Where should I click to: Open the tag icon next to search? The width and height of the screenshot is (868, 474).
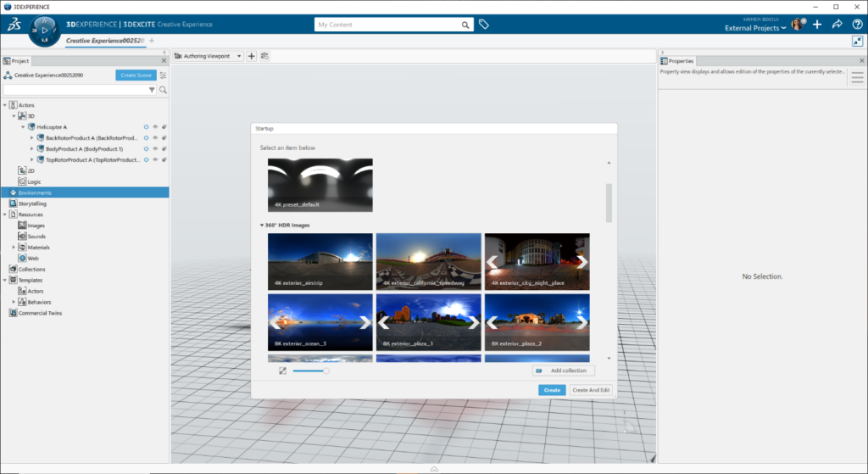tap(484, 25)
